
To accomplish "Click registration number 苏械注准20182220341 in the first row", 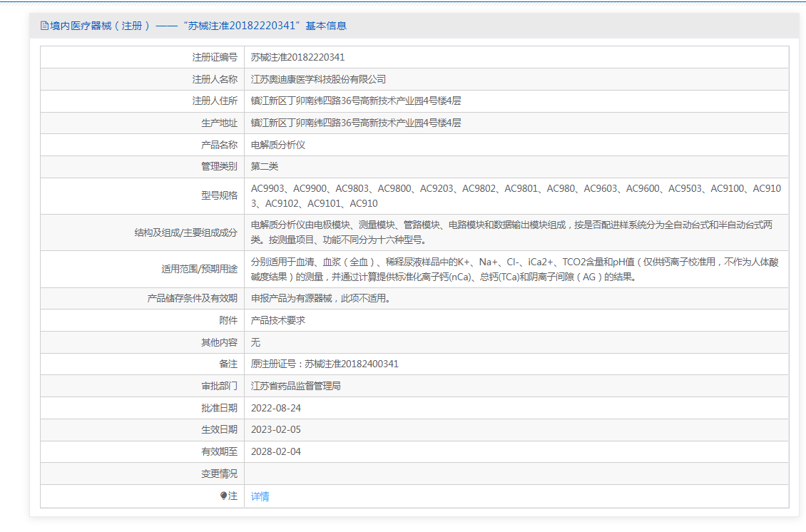I will coord(297,57).
